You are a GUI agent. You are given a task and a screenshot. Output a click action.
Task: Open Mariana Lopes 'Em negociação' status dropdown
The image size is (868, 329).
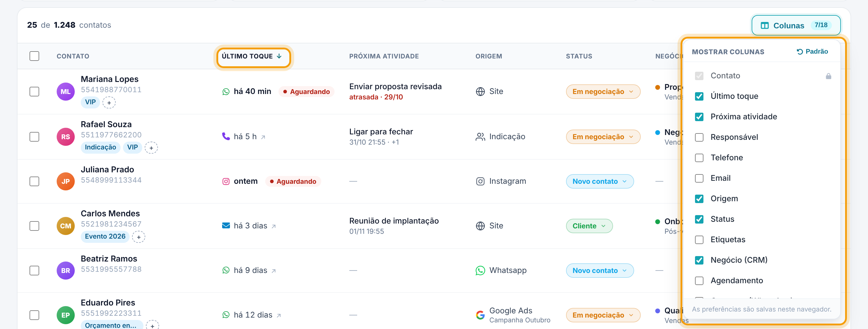tap(603, 92)
